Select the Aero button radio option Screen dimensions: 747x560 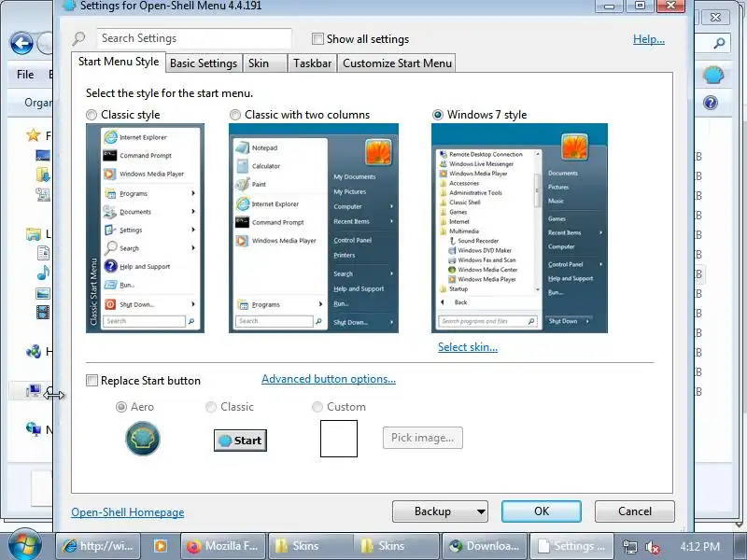[121, 407]
